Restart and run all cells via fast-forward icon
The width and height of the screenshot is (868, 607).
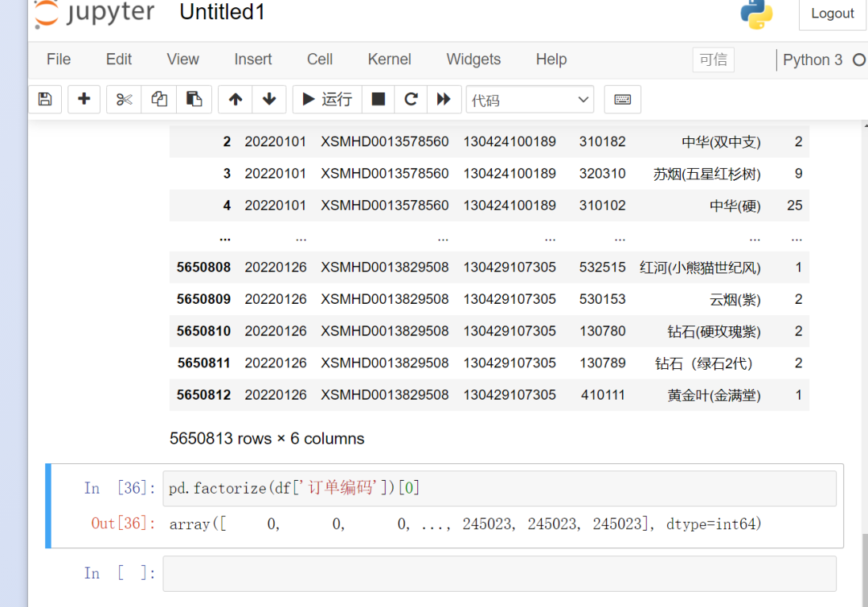tap(444, 99)
